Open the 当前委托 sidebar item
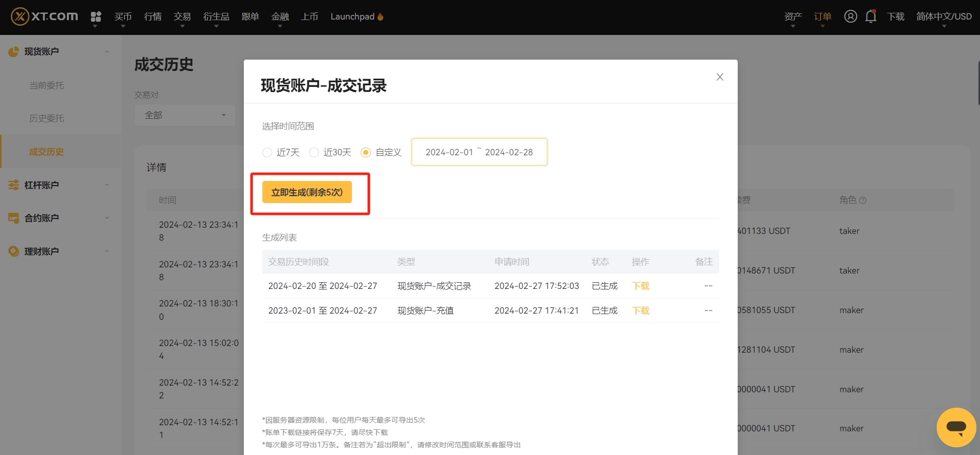The image size is (980, 455). 47,85
